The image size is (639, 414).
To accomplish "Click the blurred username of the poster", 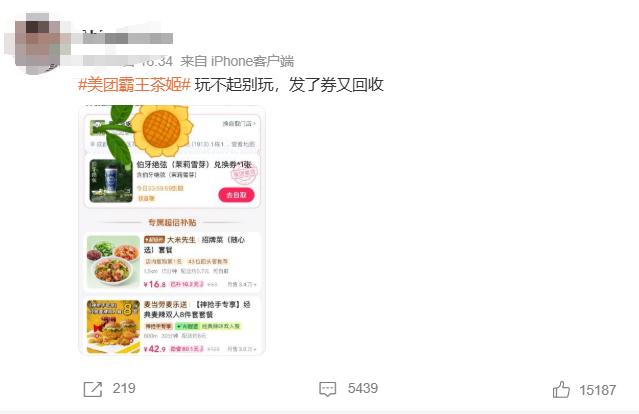I will point(127,38).
